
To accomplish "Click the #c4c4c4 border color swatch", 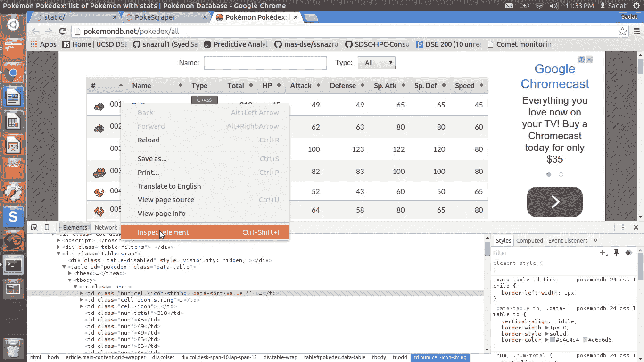I will (553, 340).
